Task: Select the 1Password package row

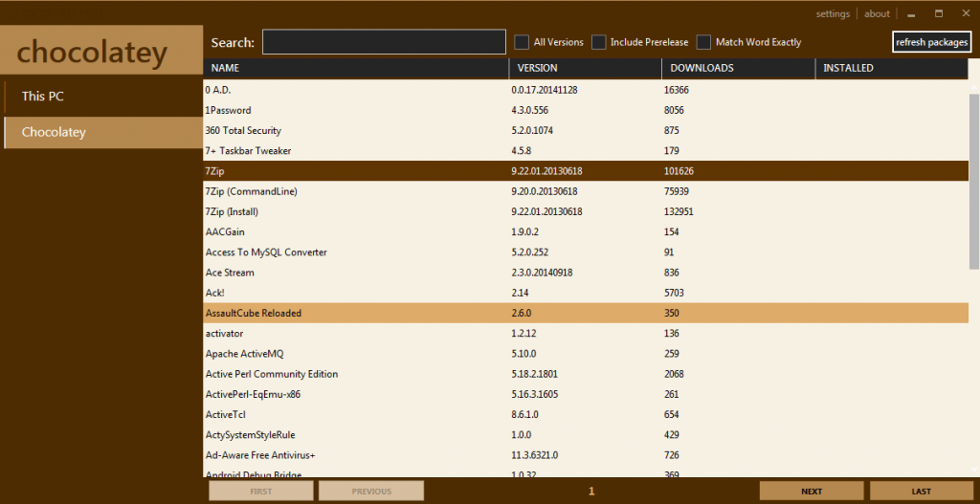Action: point(586,110)
